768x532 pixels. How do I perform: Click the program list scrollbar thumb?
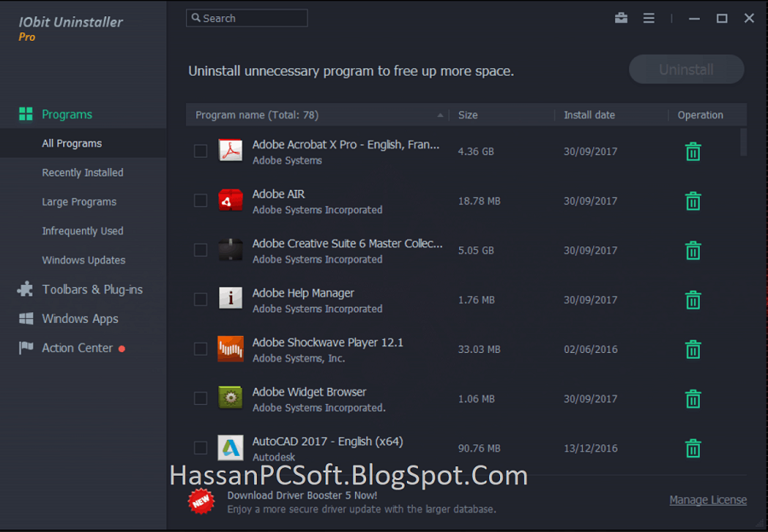[x=743, y=142]
